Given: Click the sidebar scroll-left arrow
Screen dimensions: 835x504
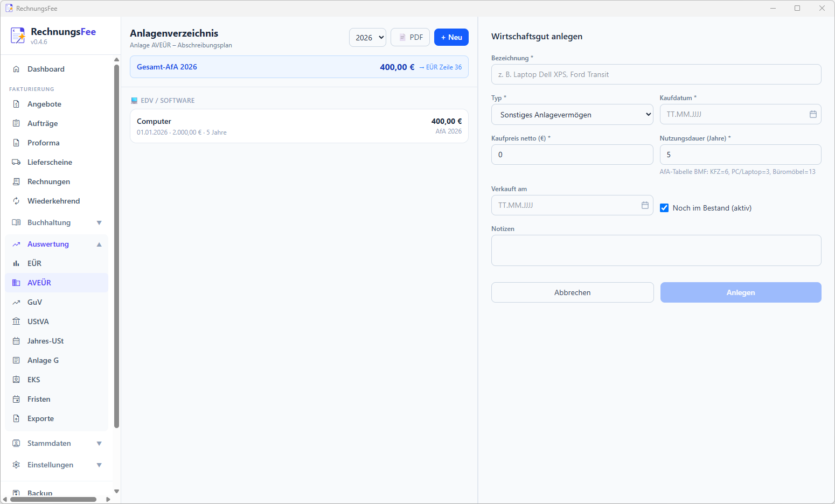Looking at the screenshot, I should point(5,499).
